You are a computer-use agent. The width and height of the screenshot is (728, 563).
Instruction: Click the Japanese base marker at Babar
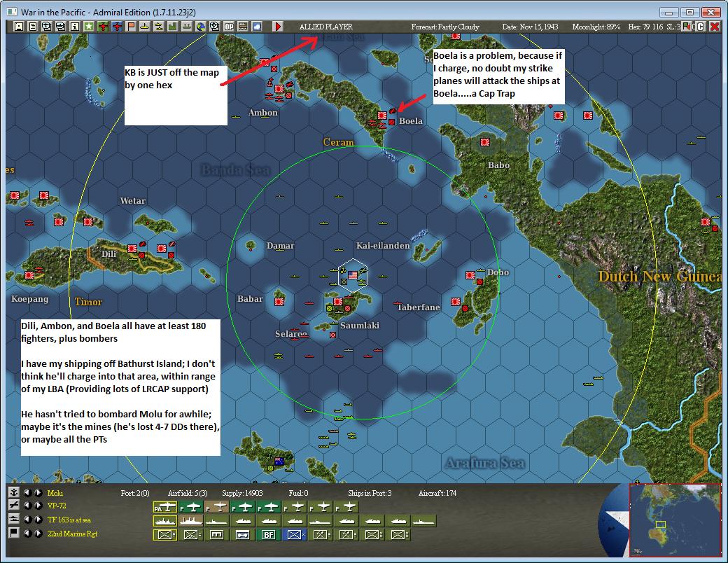279,302
